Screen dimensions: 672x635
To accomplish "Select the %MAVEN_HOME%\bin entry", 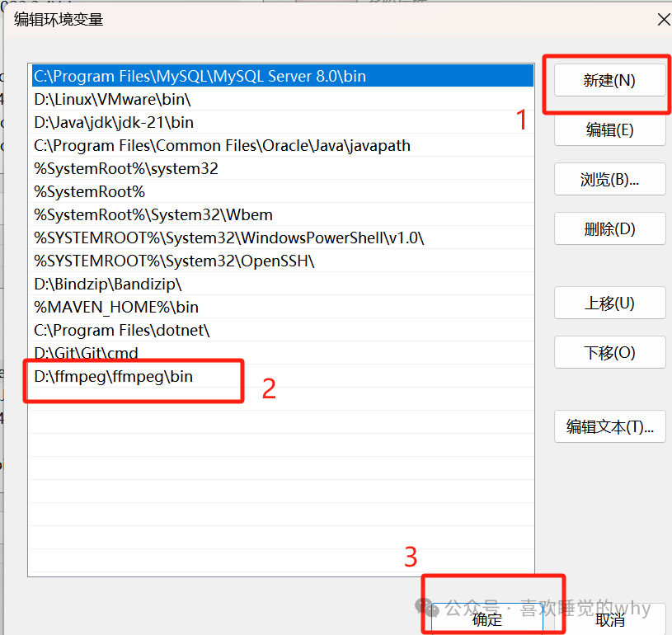I will tap(283, 308).
